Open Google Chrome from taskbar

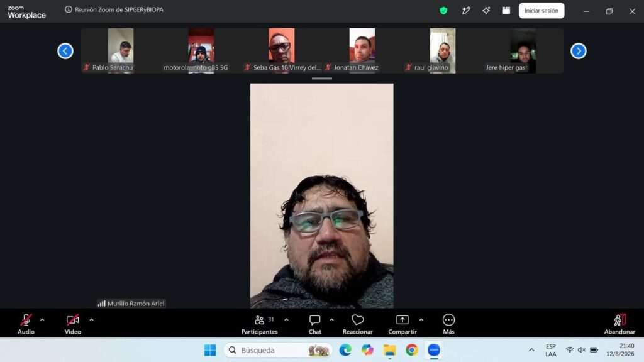(411, 350)
